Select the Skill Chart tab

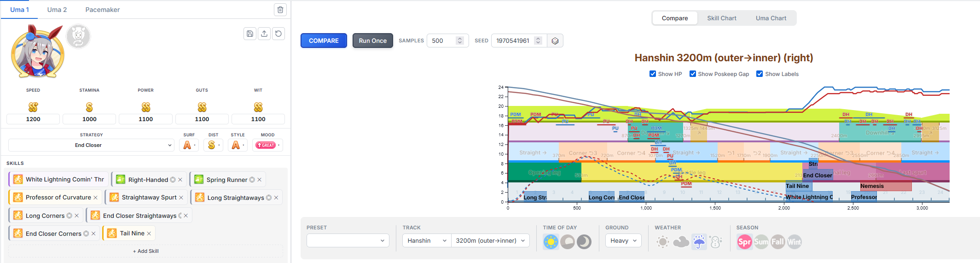pyautogui.click(x=722, y=18)
